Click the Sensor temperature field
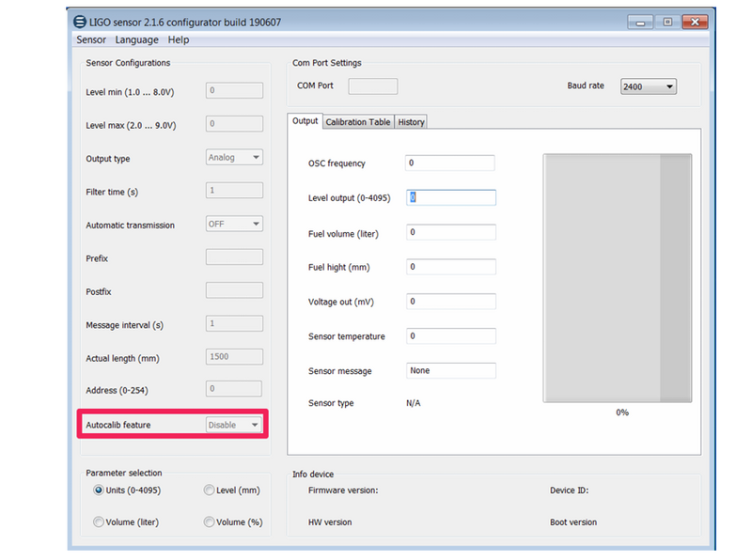Viewport: 752px width, 560px height. (451, 336)
